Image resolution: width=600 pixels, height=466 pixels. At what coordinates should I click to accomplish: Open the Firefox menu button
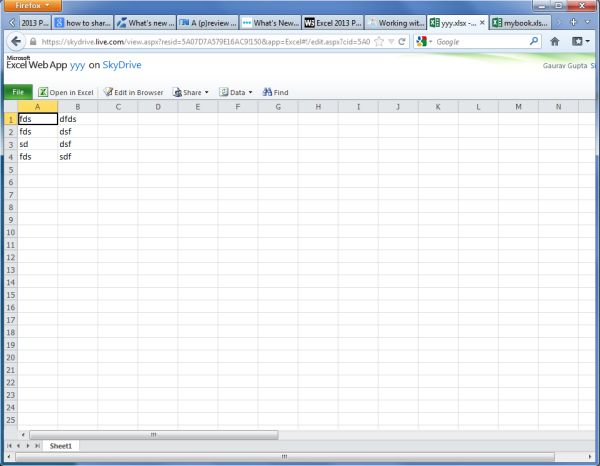click(x=32, y=5)
